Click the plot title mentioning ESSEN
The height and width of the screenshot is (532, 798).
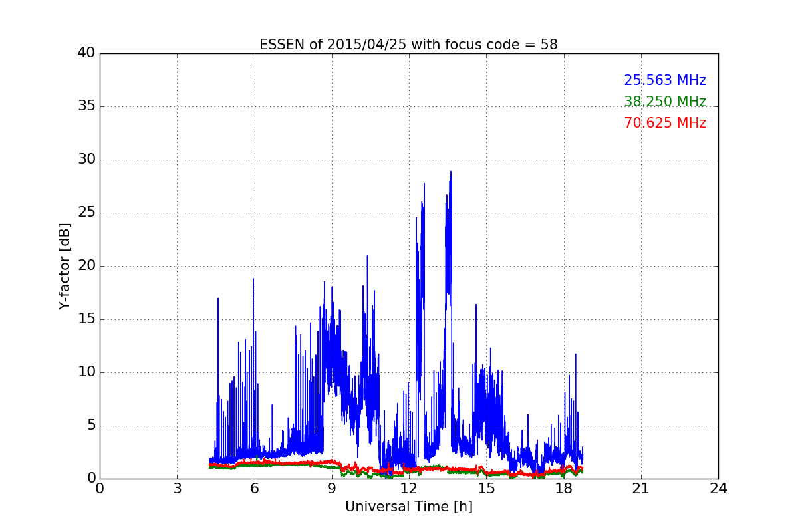click(408, 45)
